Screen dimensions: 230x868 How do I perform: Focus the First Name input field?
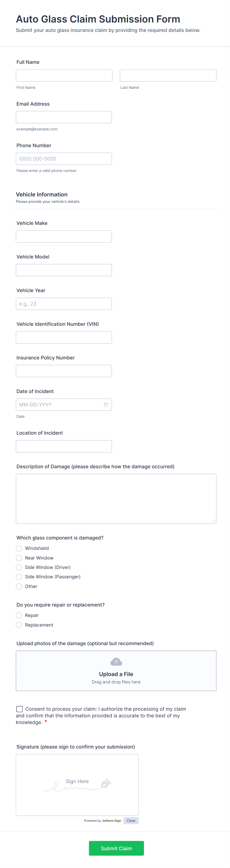click(x=64, y=75)
